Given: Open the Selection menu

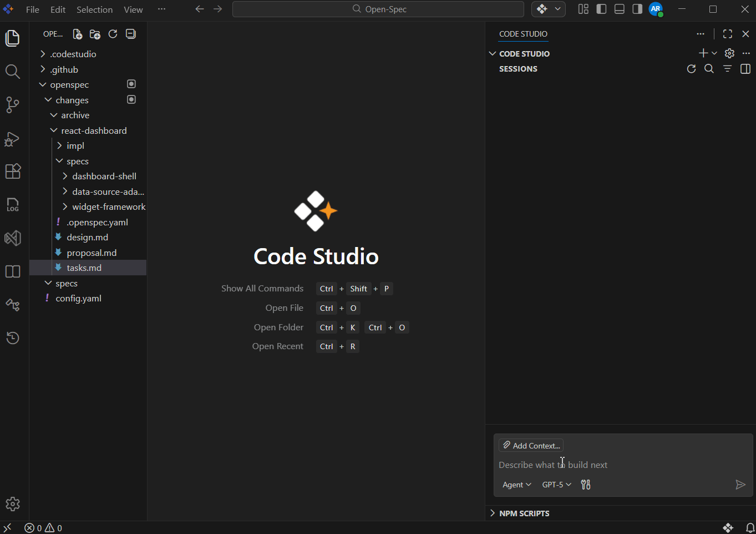Looking at the screenshot, I should pyautogui.click(x=94, y=9).
